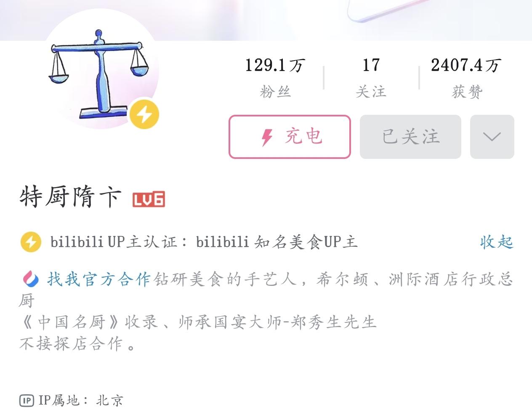Select the username 特厨隋卞

[x=70, y=197]
